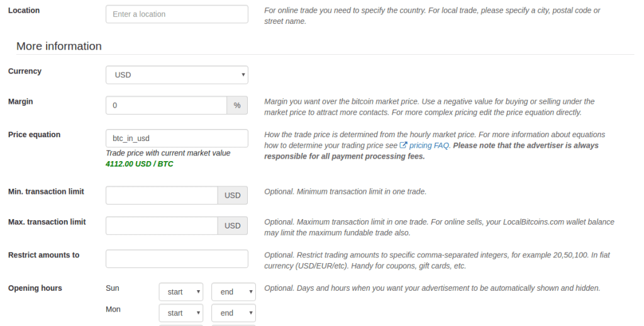Viewport: 644px width, 326px height.
Task: Click the Price equation text field
Action: pos(177,138)
